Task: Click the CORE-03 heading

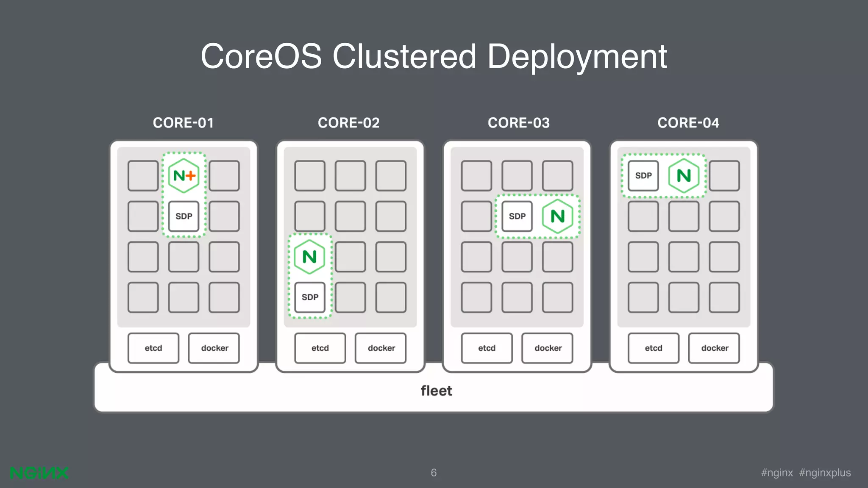Action: pyautogui.click(x=519, y=123)
